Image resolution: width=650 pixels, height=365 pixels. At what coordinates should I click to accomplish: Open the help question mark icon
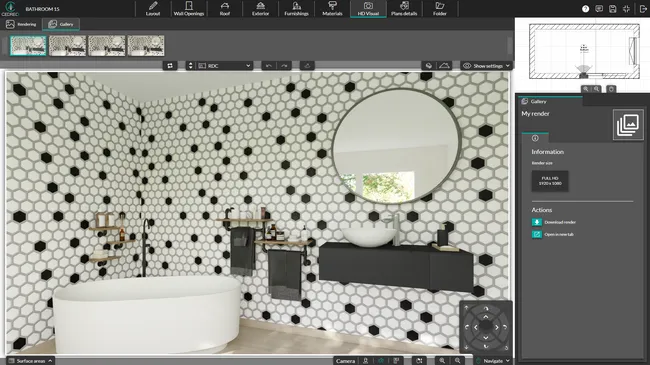(x=585, y=9)
